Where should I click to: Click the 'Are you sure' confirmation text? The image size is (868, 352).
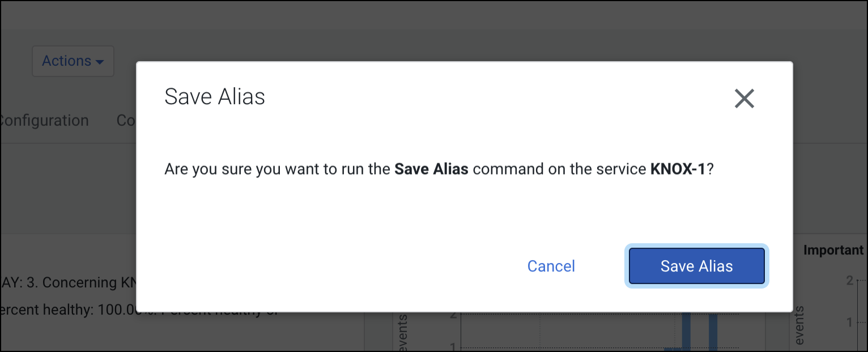point(278,169)
